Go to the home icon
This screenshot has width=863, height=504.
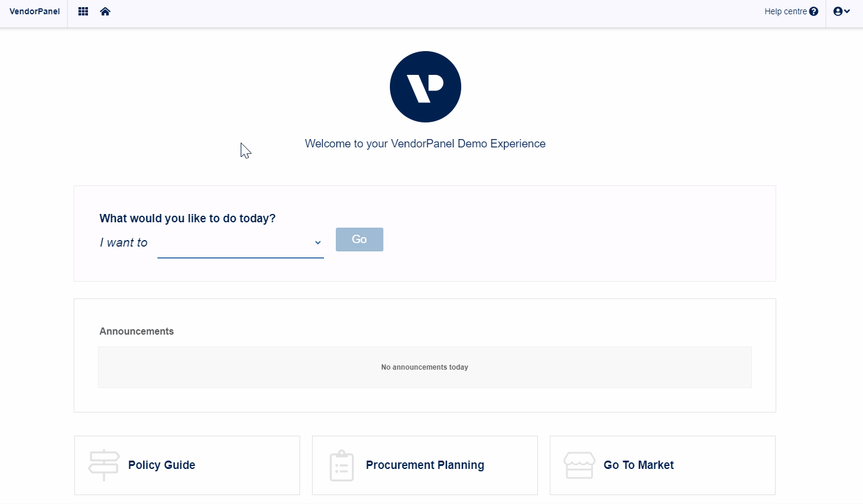click(x=105, y=11)
